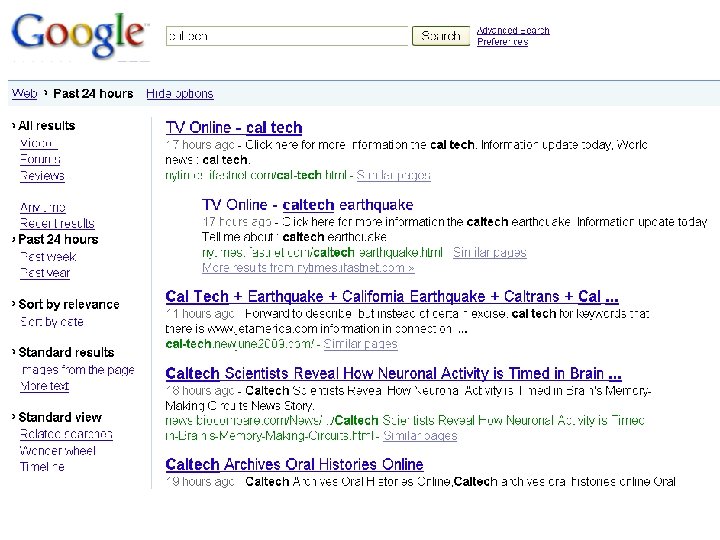Select Sort by relevance option

click(x=69, y=304)
